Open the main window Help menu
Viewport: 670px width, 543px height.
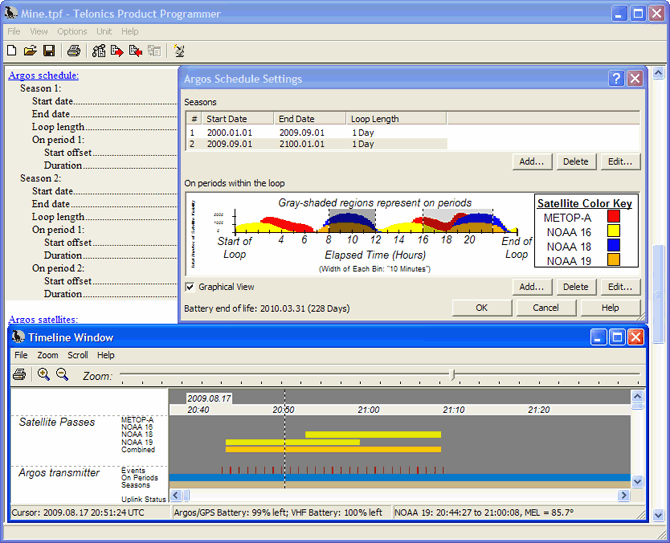[129, 31]
